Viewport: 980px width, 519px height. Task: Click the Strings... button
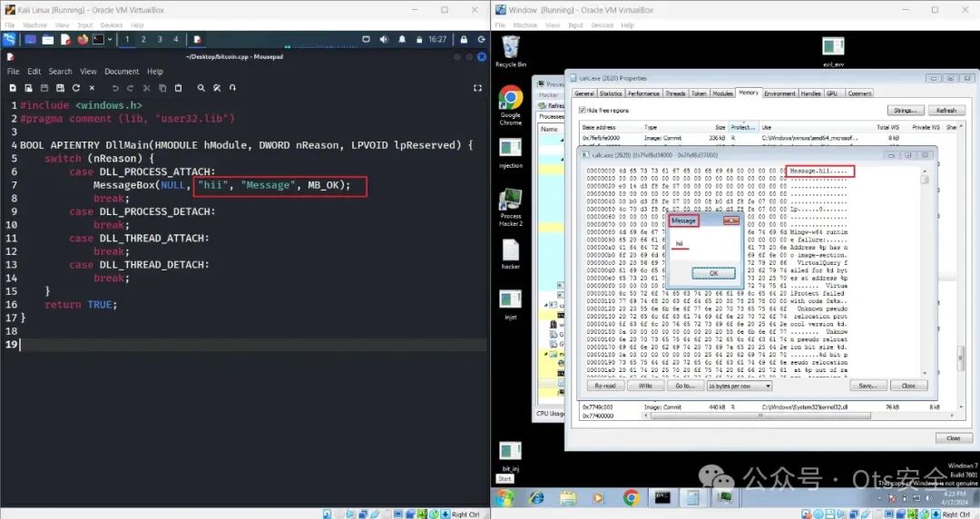pyautogui.click(x=905, y=110)
